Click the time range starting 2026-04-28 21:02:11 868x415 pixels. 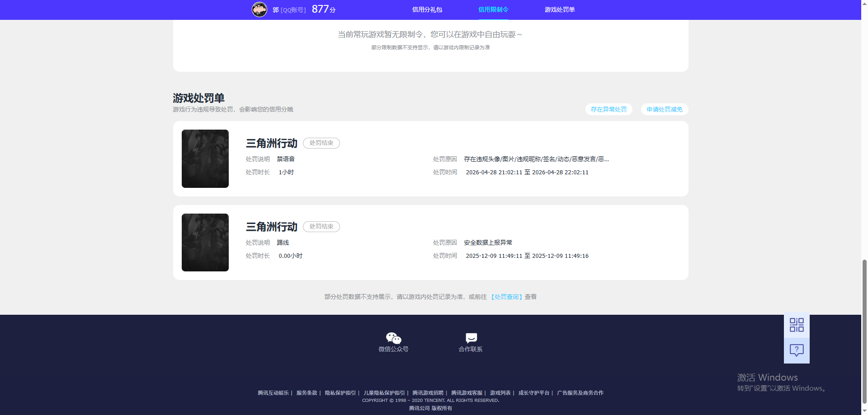[x=527, y=173]
